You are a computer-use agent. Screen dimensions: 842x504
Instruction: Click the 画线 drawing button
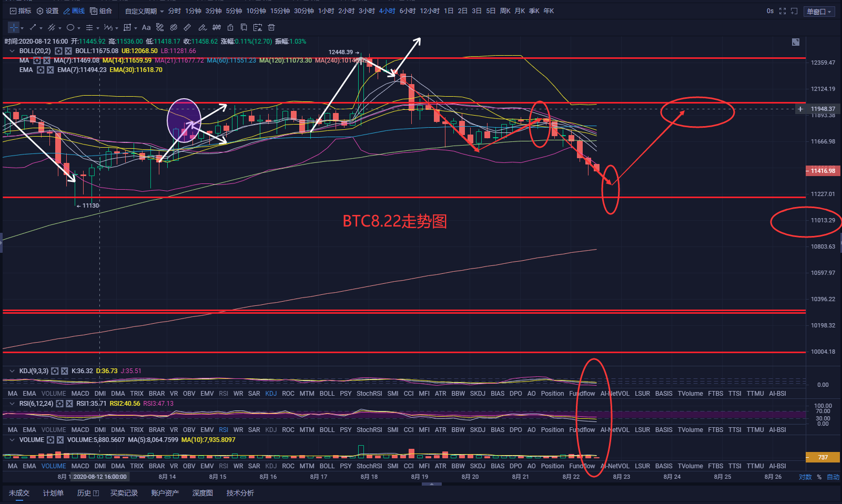pyautogui.click(x=74, y=11)
